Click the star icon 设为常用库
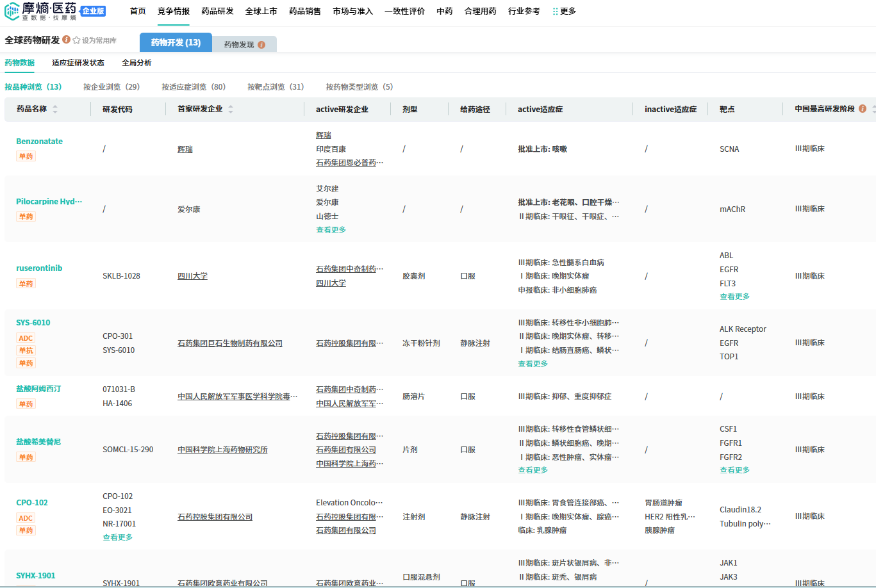This screenshot has height=588, width=876. (76, 40)
